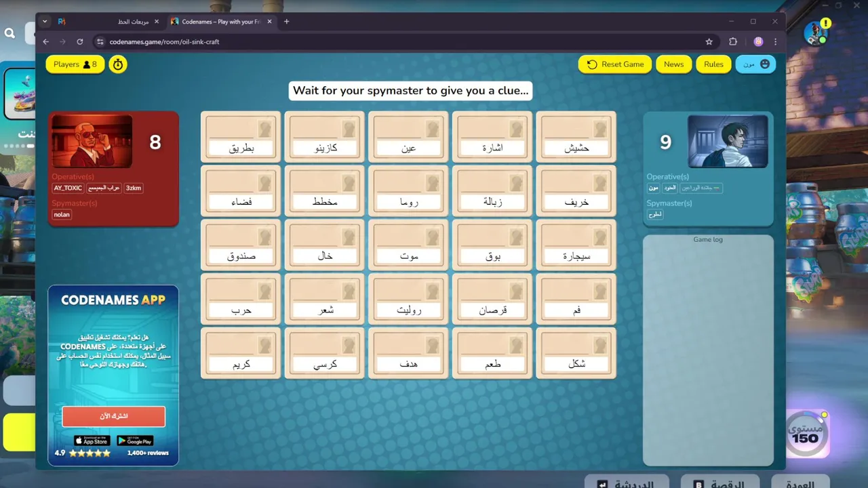Viewport: 868px width, 488px height.
Task: Click the orange اشترك الآن button
Action: [113, 416]
